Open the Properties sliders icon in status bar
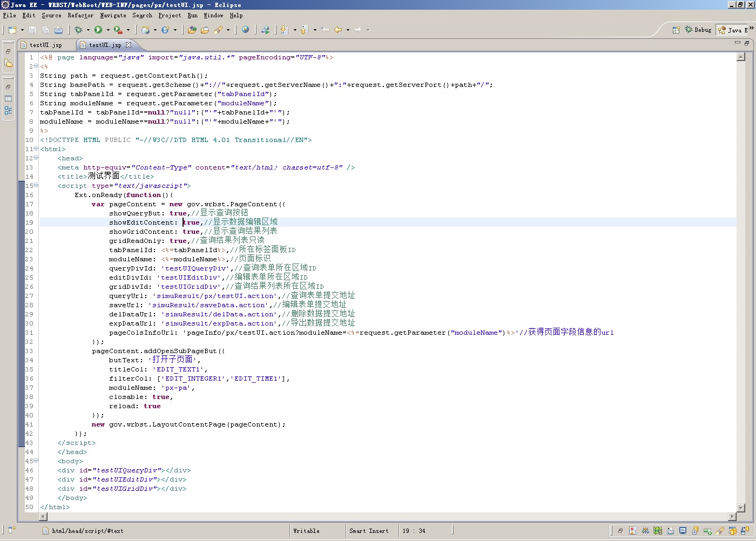Viewport: 756px width, 541px height. 645,531
